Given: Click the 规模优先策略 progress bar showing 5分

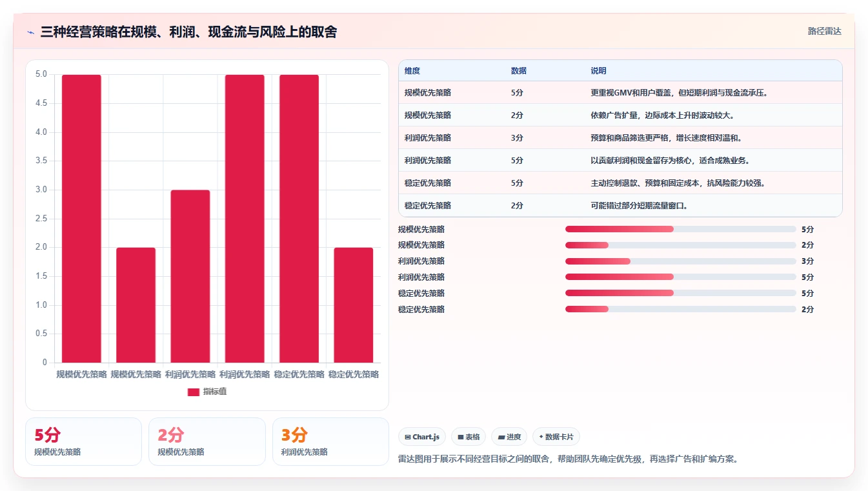Looking at the screenshot, I should coord(680,229).
